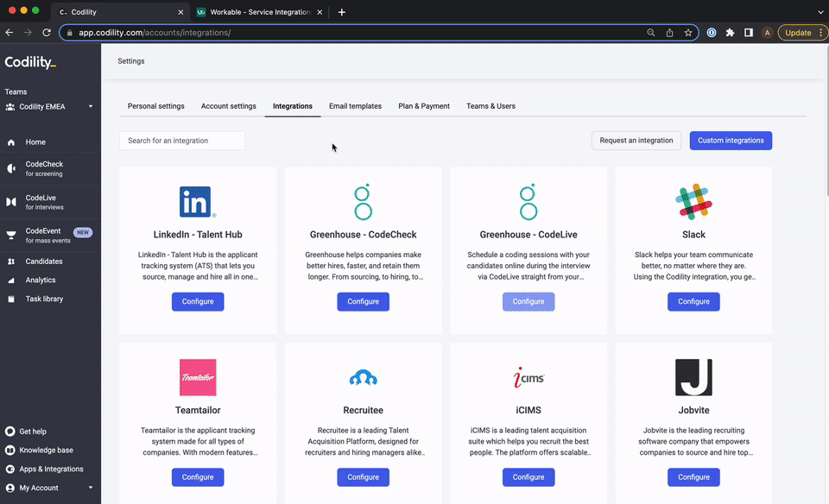Click the Greenhouse - CodeCheck title
The width and height of the screenshot is (829, 504).
[x=364, y=235]
